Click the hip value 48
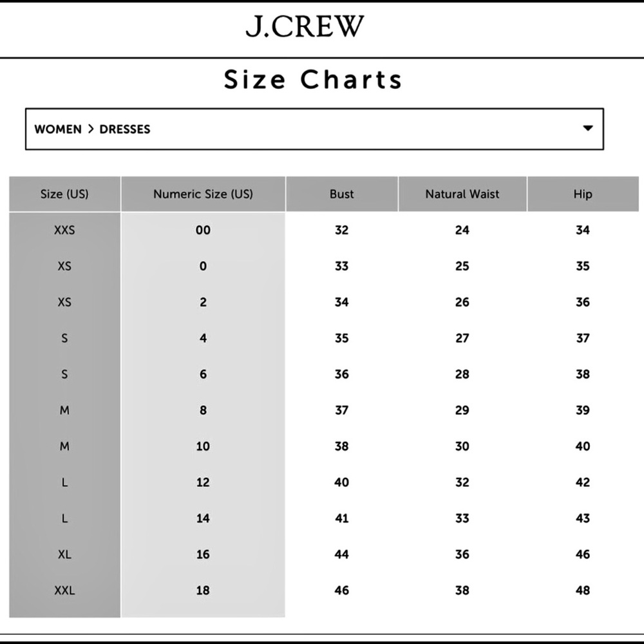 583,591
